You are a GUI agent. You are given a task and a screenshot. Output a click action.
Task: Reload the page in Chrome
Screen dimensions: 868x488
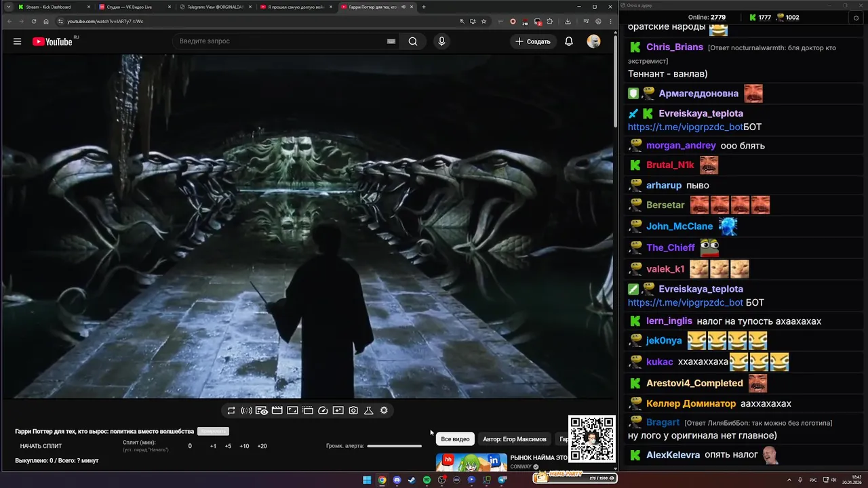(x=34, y=21)
